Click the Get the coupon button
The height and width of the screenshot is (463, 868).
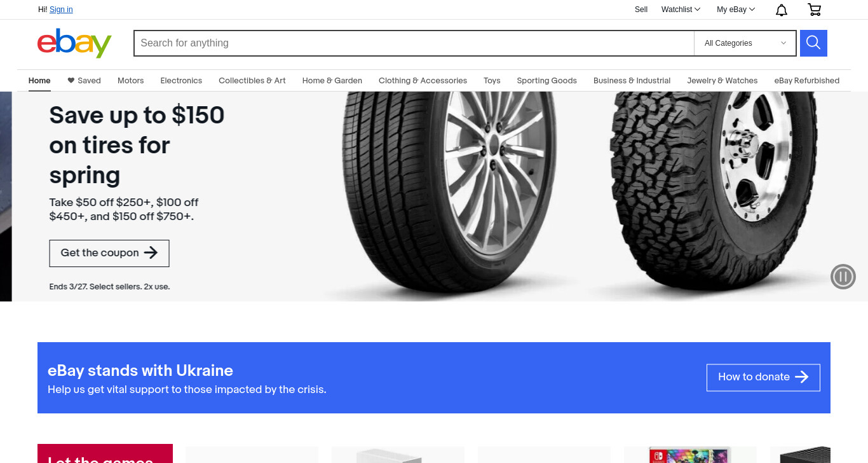tap(109, 253)
